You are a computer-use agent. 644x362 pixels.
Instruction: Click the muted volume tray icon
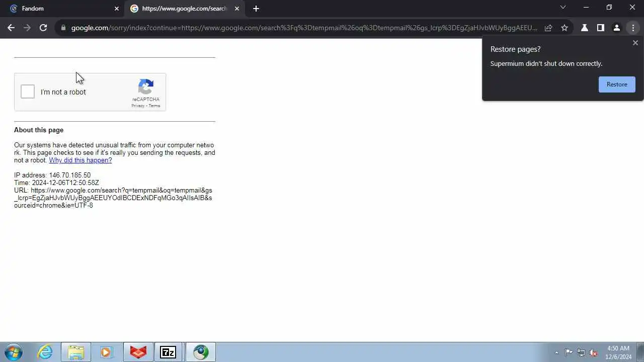click(x=593, y=352)
